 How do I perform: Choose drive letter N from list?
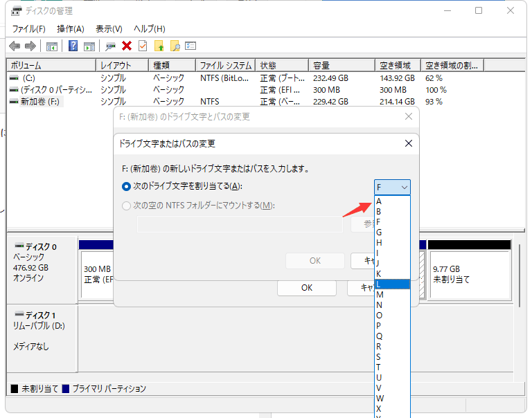tap(392, 305)
